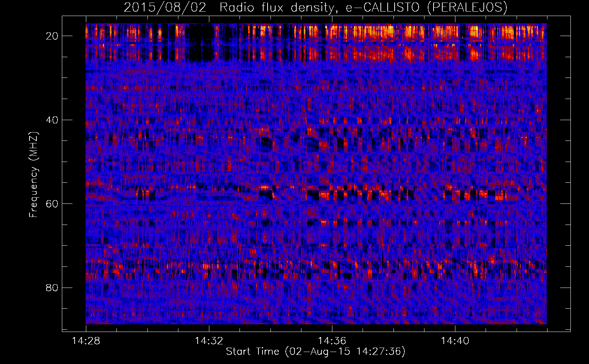This screenshot has width=589, height=364.
Task: Click the 14:40 time tick label
Action: coord(455,341)
